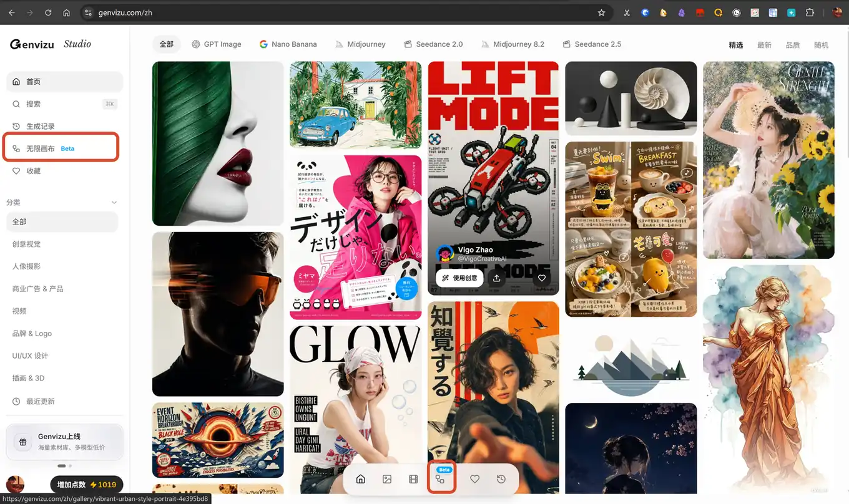Select the 视频 category
849x504 pixels.
tap(62, 311)
